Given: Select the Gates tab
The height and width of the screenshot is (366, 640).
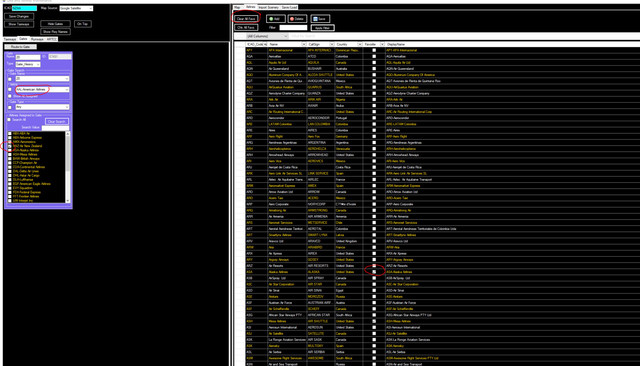Looking at the screenshot, I should tap(23, 39).
